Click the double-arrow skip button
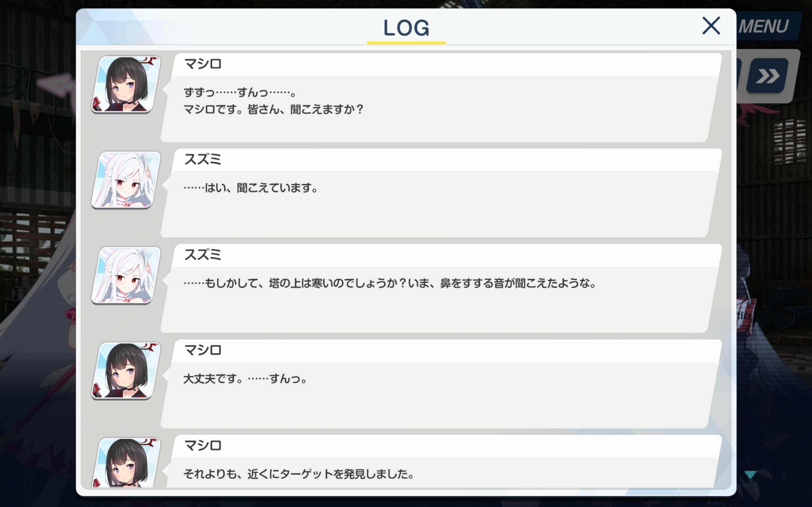 point(768,76)
